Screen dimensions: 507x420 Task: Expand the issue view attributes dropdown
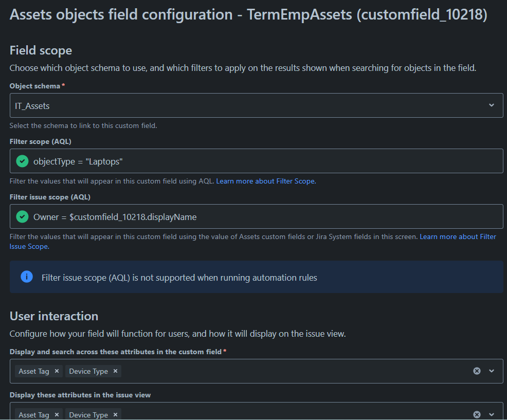coord(492,414)
